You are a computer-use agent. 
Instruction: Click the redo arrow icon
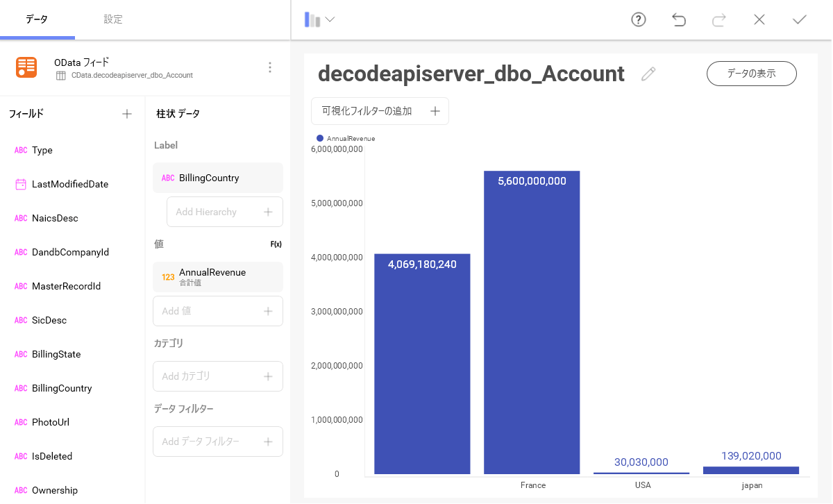718,20
